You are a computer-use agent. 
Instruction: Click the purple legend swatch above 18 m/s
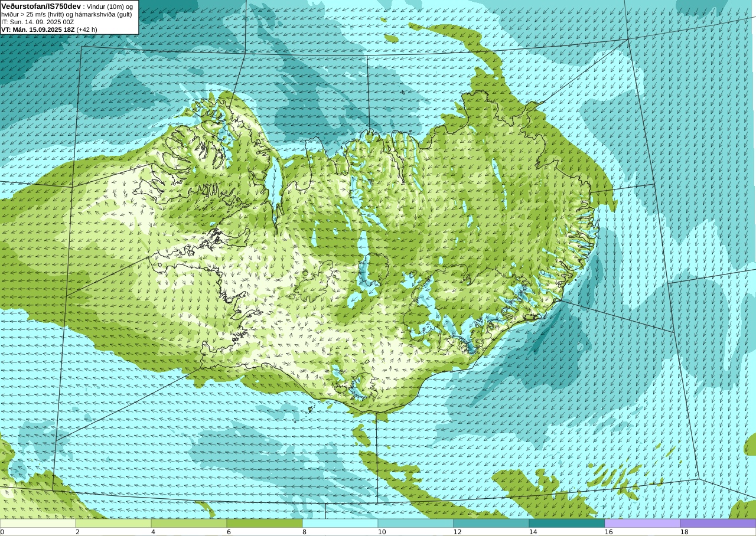[718, 523]
